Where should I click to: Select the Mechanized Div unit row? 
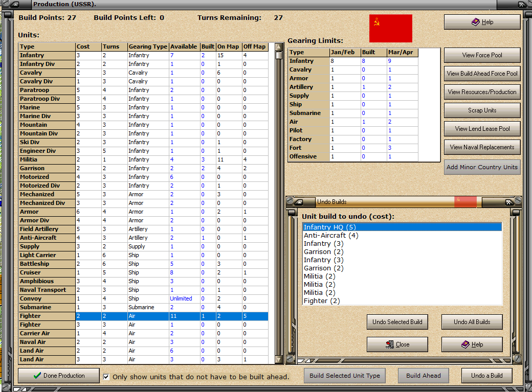point(143,203)
